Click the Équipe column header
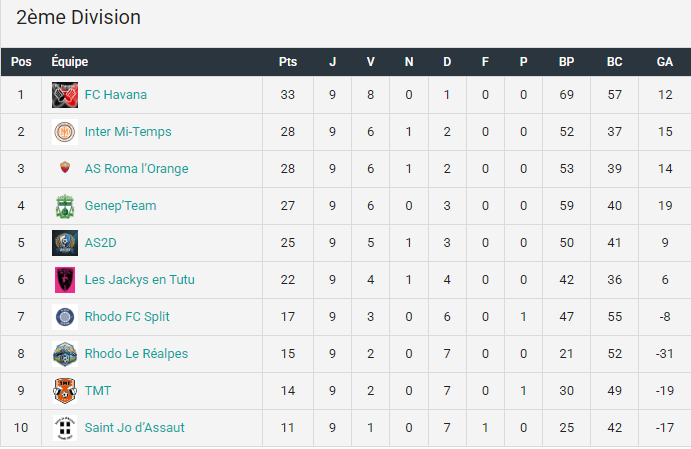Screen dimensions: 691x449 click(x=70, y=61)
